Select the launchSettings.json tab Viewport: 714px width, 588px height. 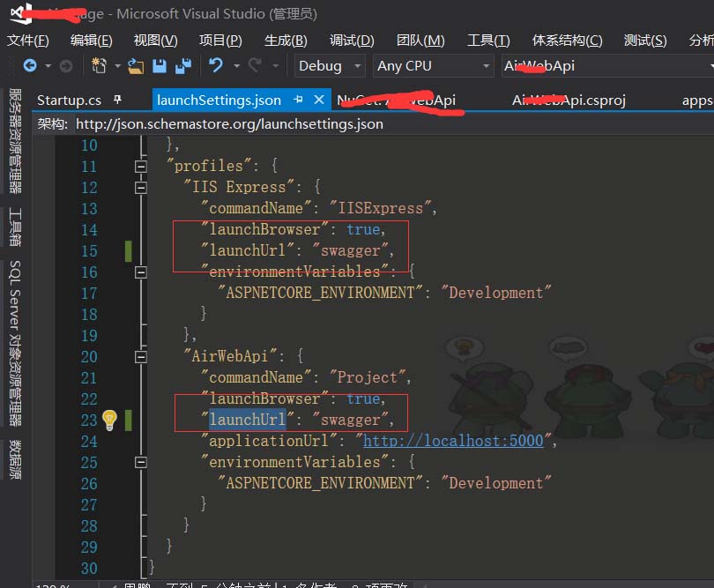point(219,100)
